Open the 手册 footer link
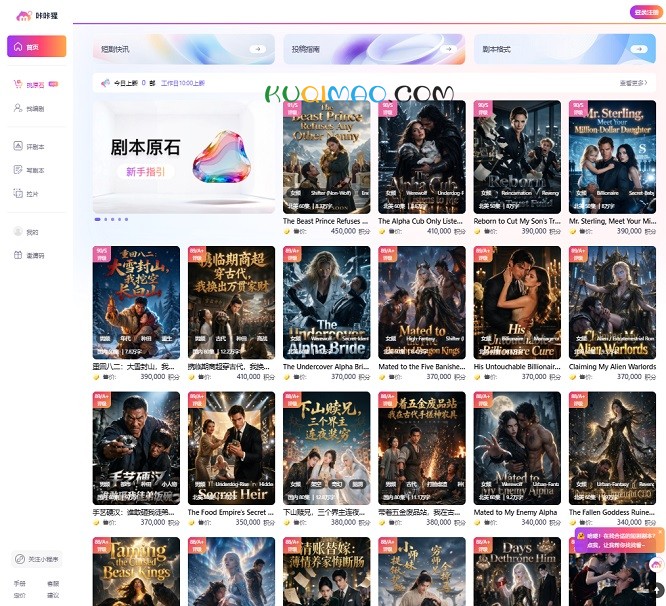Image resolution: width=666 pixels, height=606 pixels. [x=20, y=583]
